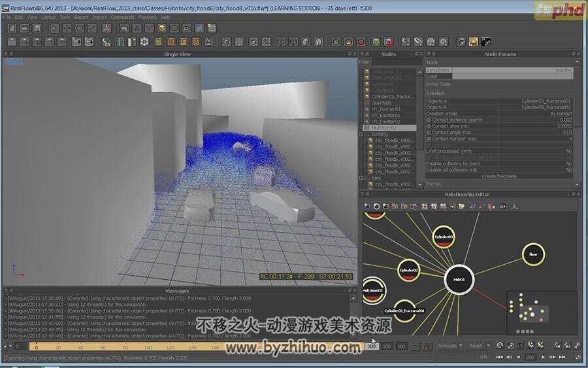The image size is (588, 368).
Task: Open the Playback menu
Action: pyautogui.click(x=148, y=17)
